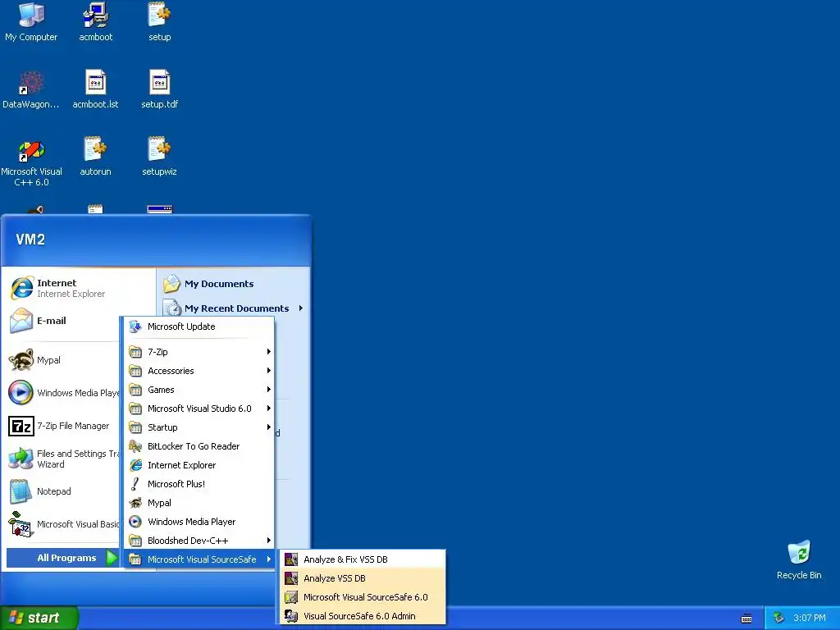The image size is (840, 630).
Task: Select setup.tdf file icon
Action: (159, 89)
